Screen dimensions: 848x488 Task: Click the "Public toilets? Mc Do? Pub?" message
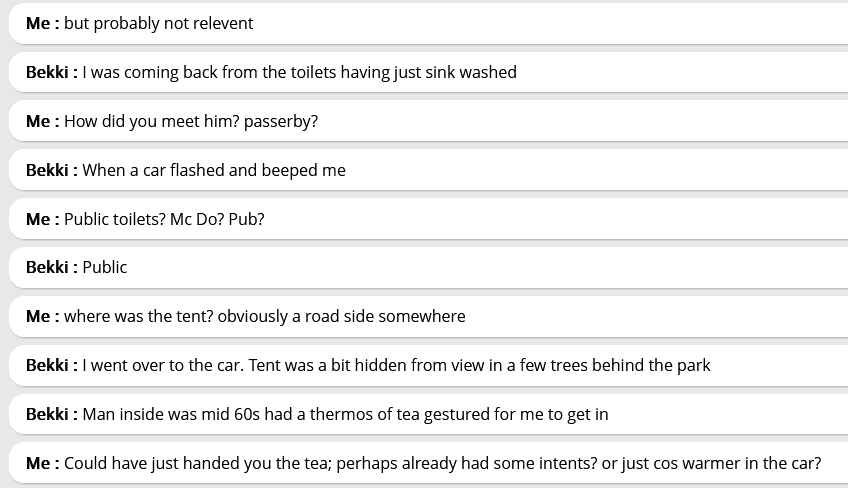pyautogui.click(x=164, y=219)
